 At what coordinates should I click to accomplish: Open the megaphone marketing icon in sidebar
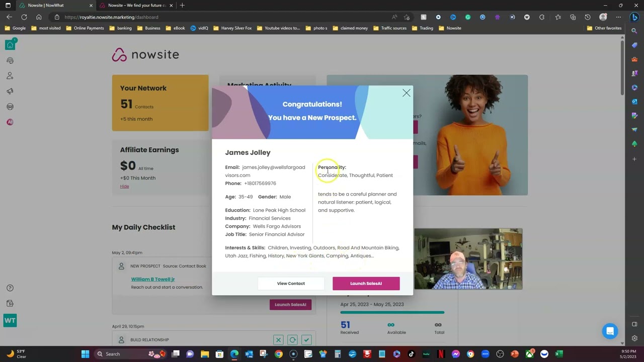pos(10,92)
